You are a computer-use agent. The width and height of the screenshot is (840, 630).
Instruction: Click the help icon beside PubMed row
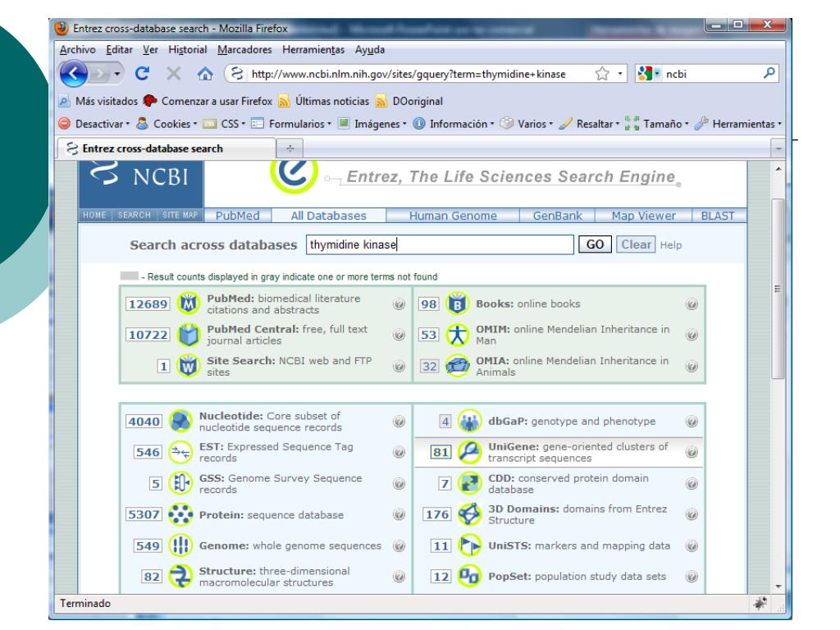click(399, 304)
